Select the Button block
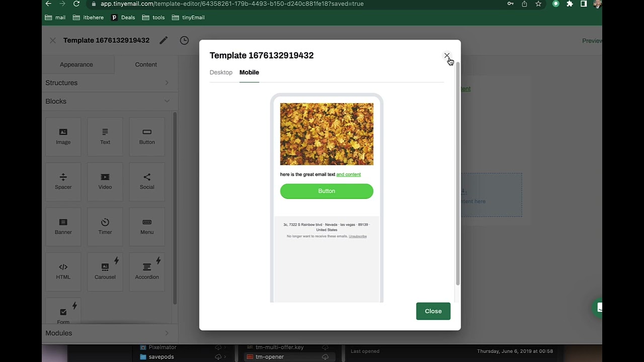The width and height of the screenshot is (644, 362). click(147, 136)
